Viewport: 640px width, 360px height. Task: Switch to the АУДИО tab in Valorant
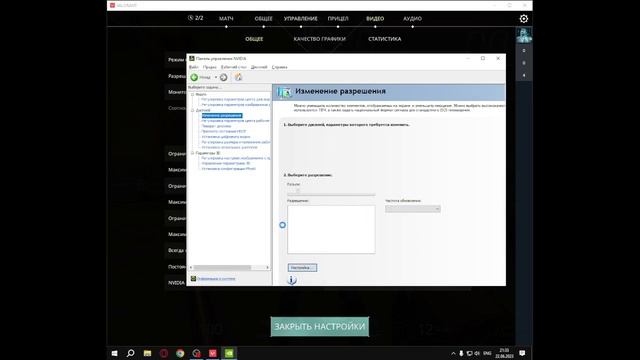click(413, 19)
